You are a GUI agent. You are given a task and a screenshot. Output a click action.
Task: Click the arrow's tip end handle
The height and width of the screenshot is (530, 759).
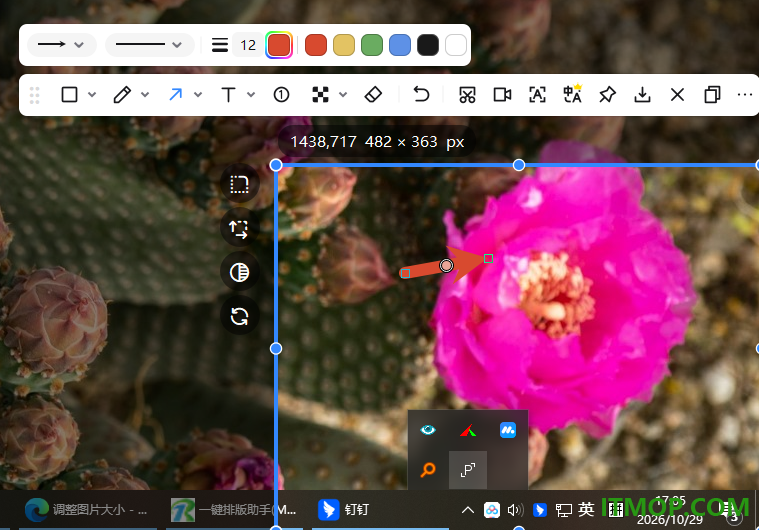tap(488, 258)
